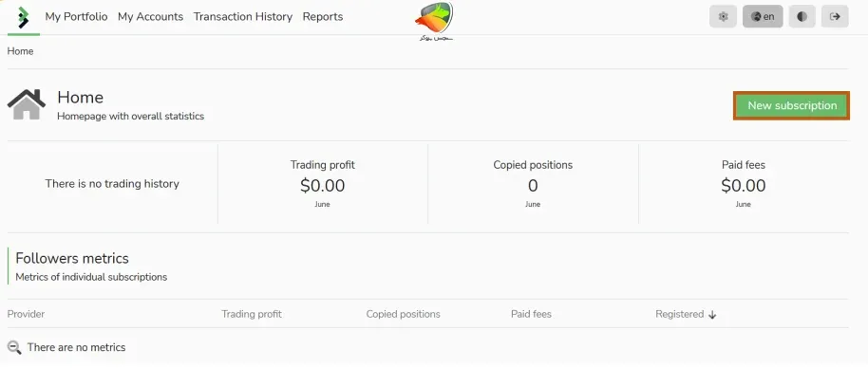Toggle dark mode contrast icon

(802, 16)
